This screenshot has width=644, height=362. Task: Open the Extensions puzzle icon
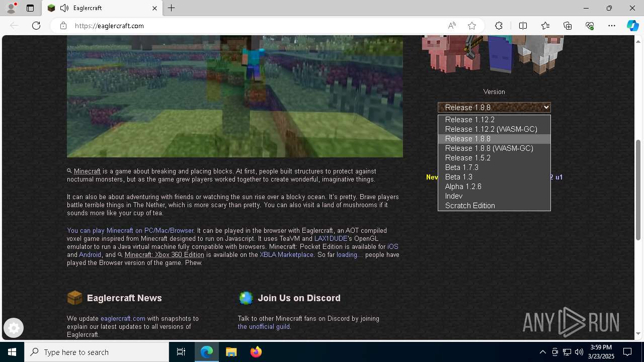(x=499, y=26)
